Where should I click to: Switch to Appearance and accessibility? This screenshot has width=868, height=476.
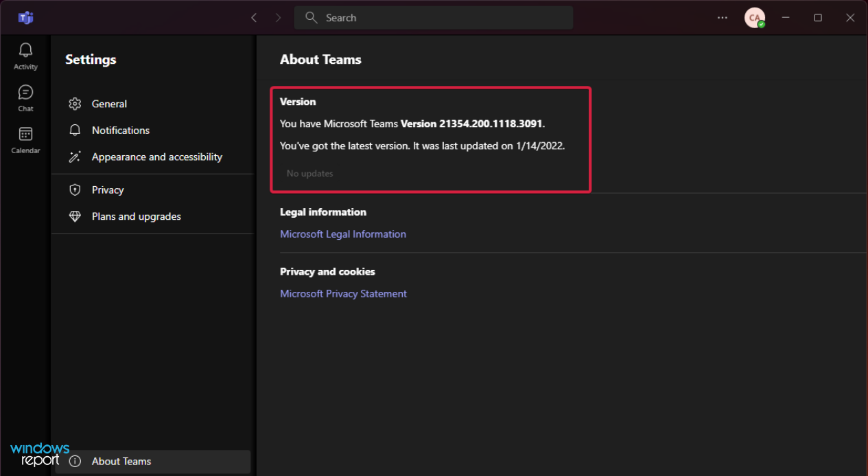(152, 157)
